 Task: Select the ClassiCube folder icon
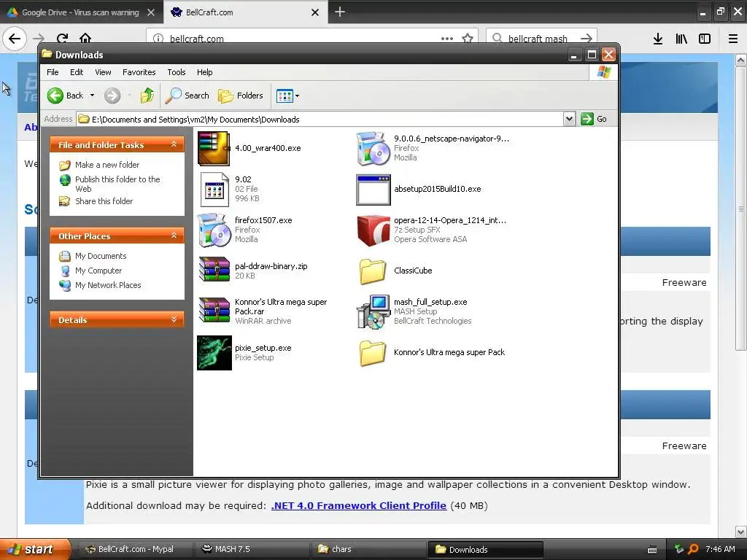[373, 271]
